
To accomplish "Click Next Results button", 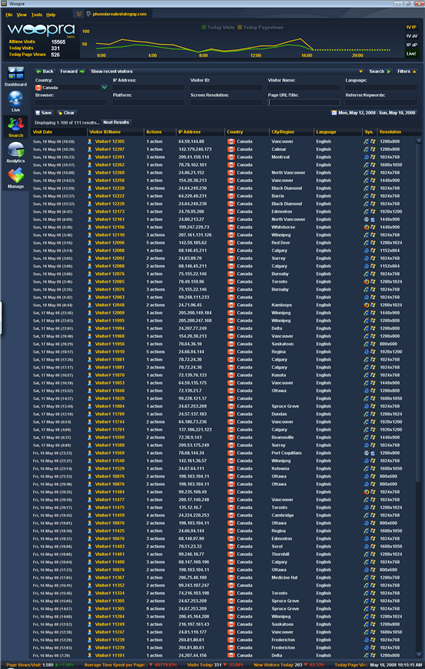I will coord(116,122).
